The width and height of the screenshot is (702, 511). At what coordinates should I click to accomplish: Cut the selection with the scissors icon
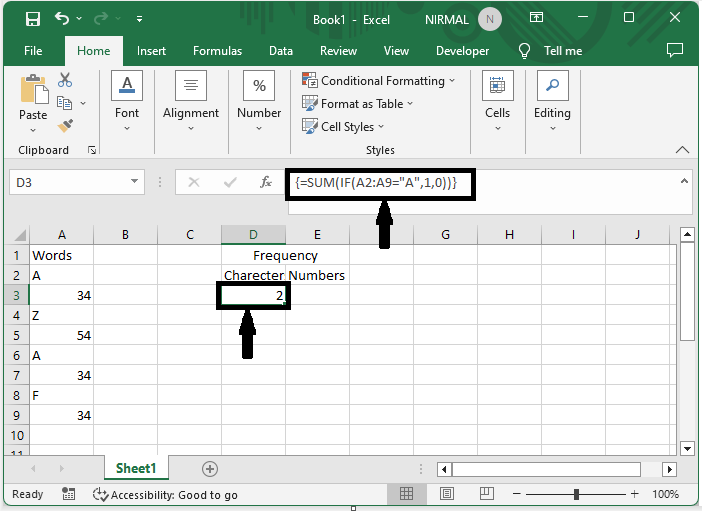pyautogui.click(x=65, y=80)
